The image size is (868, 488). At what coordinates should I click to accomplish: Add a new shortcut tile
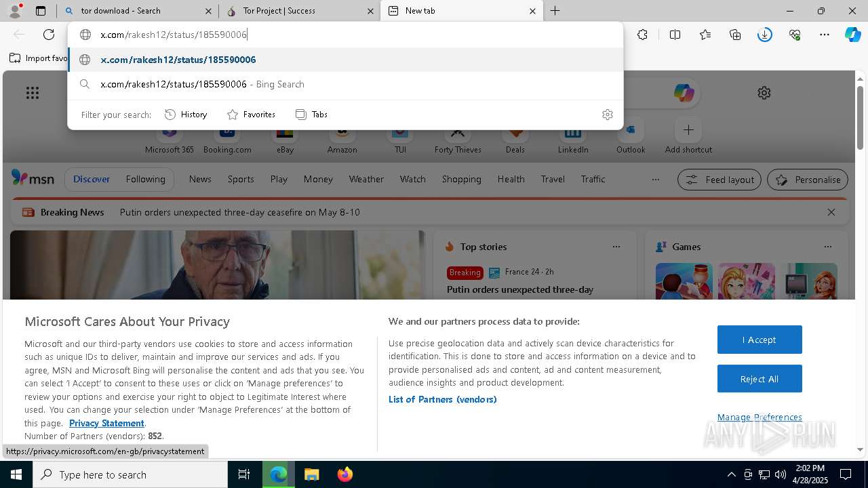click(x=688, y=136)
